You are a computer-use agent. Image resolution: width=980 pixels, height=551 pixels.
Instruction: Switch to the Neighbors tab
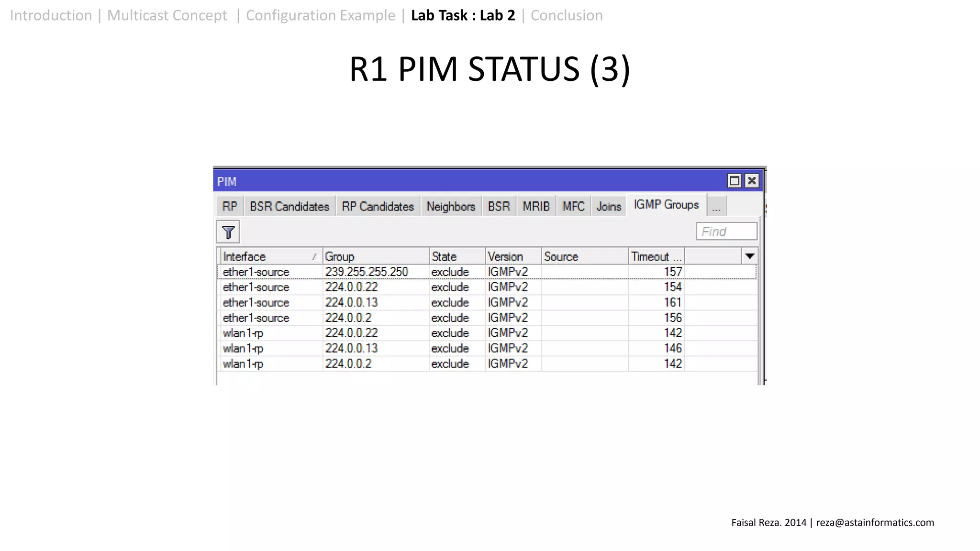click(x=451, y=207)
